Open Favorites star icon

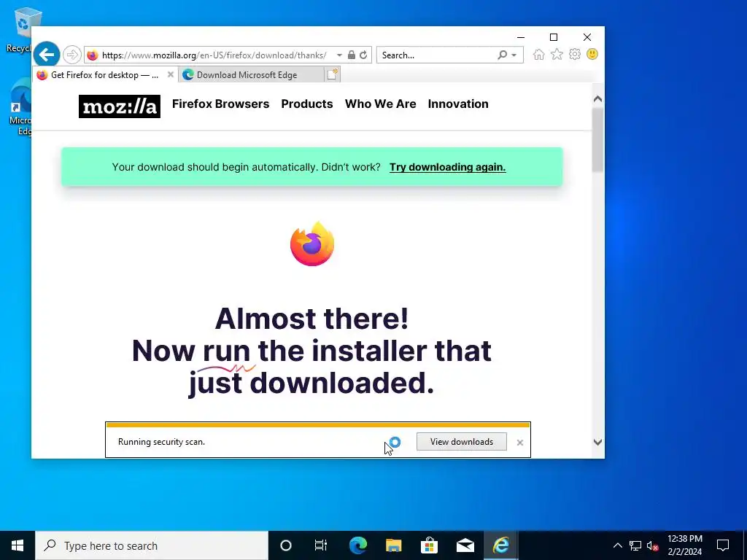[x=557, y=54]
